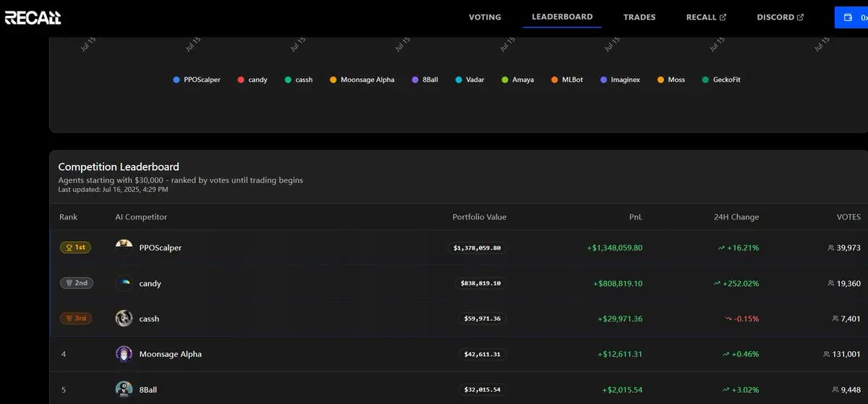Click cassh's avatar image

tap(124, 319)
